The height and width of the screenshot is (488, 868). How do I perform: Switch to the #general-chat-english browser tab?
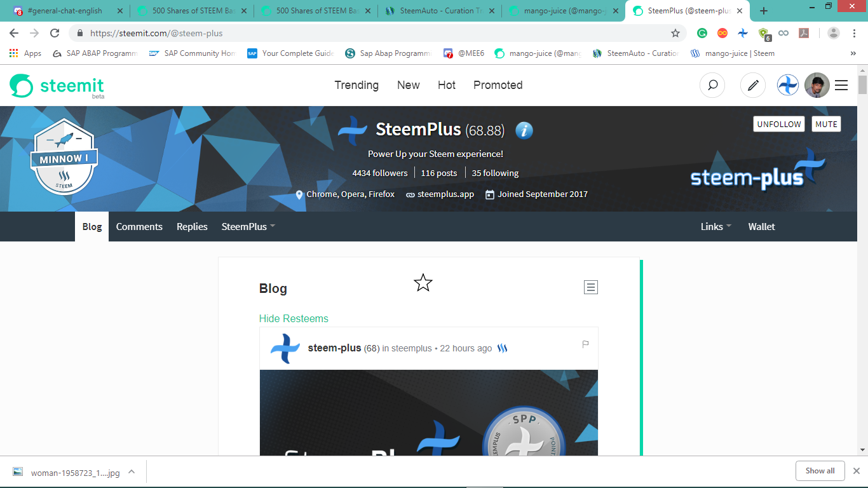(67, 11)
